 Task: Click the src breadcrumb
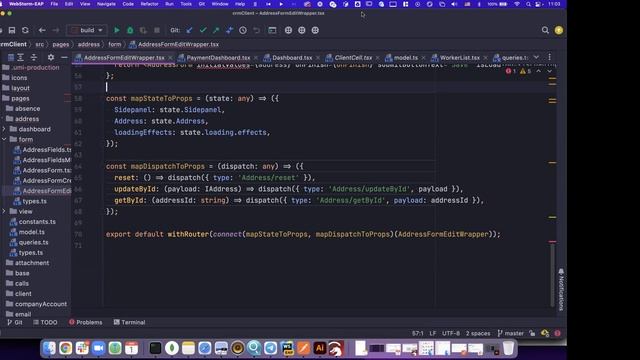pyautogui.click(x=40, y=44)
